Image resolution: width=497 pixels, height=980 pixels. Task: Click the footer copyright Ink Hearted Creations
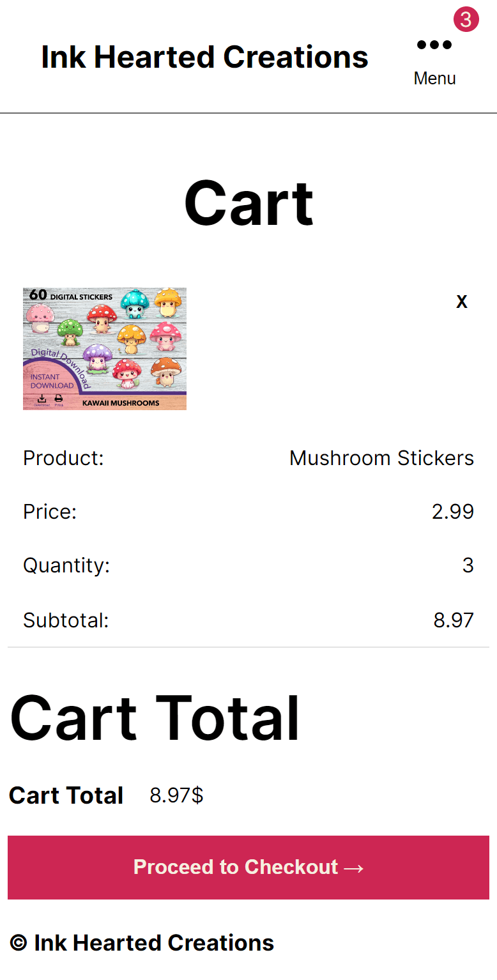click(141, 942)
